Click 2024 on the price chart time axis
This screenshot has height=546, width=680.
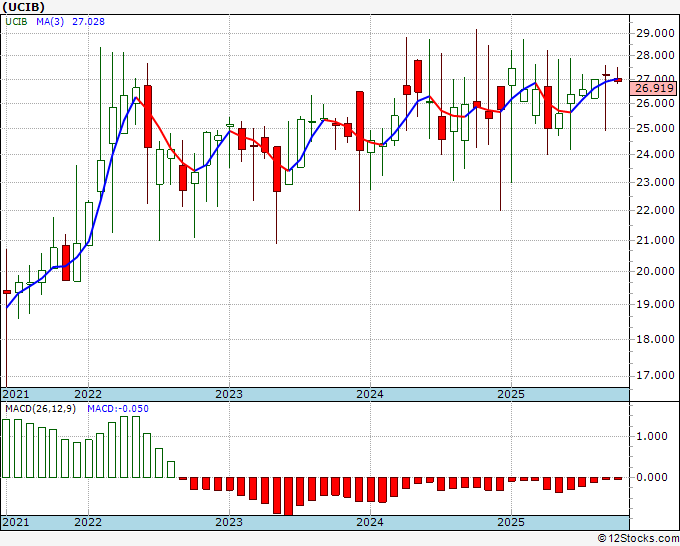click(x=370, y=394)
